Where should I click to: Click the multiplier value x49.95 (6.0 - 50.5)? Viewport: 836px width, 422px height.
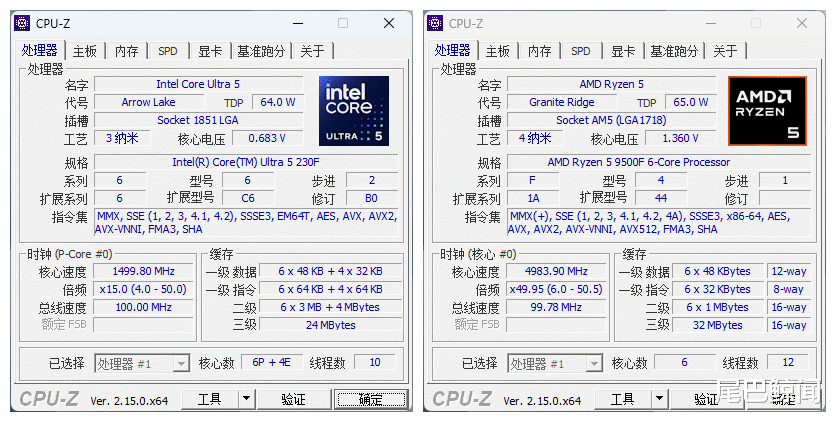coord(556,289)
